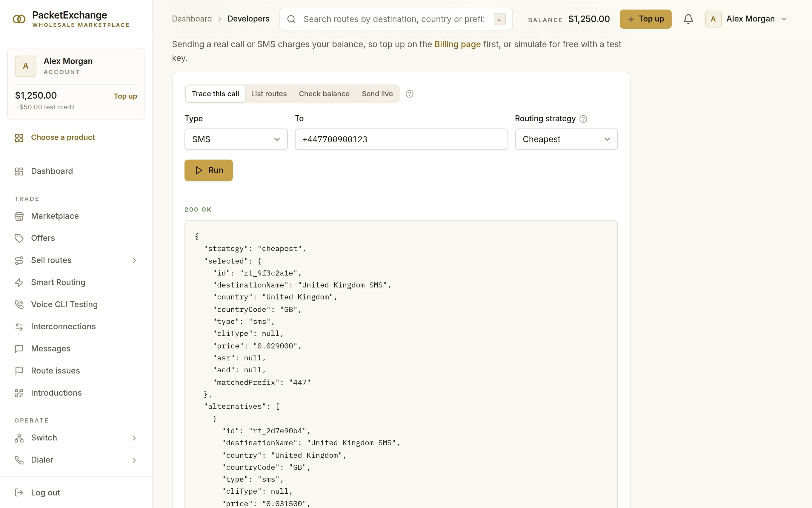Click the Messages chat bubble icon

[x=19, y=349]
